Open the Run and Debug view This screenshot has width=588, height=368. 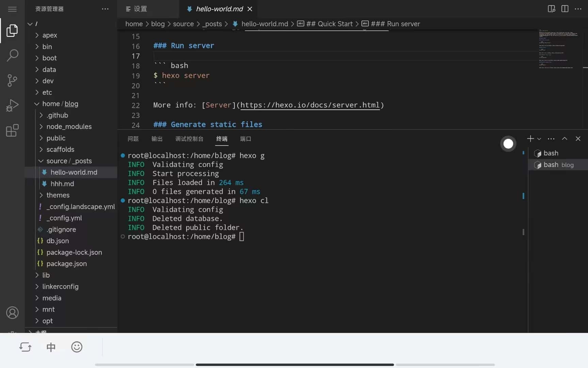pos(12,106)
